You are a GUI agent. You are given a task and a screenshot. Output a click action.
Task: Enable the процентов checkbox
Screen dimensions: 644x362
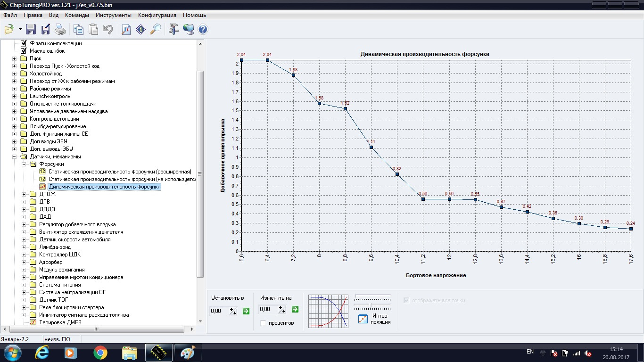pyautogui.click(x=264, y=323)
